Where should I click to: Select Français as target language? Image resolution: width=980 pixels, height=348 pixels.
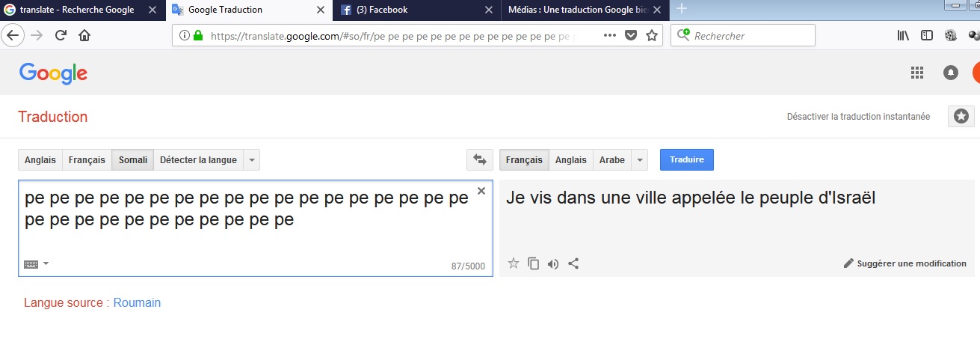coord(524,159)
